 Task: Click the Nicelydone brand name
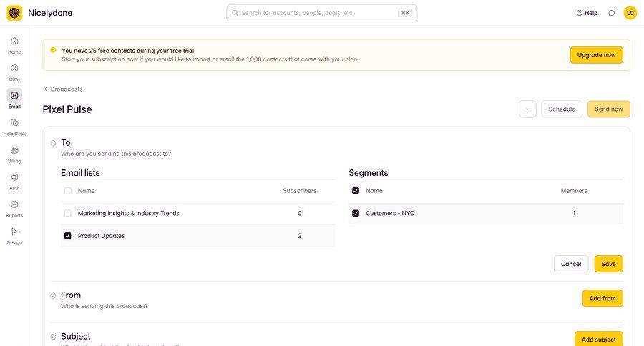(x=50, y=13)
